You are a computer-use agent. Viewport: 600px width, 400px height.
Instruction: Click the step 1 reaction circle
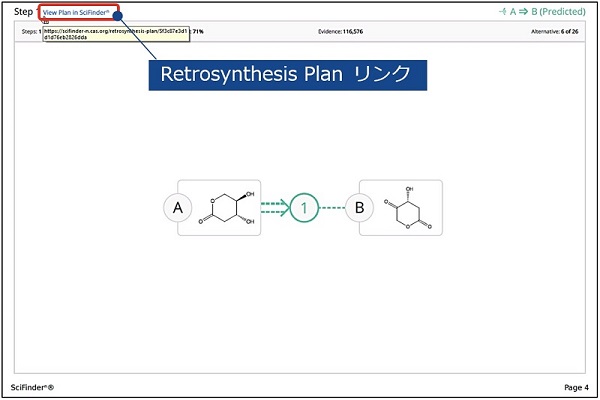(x=304, y=208)
